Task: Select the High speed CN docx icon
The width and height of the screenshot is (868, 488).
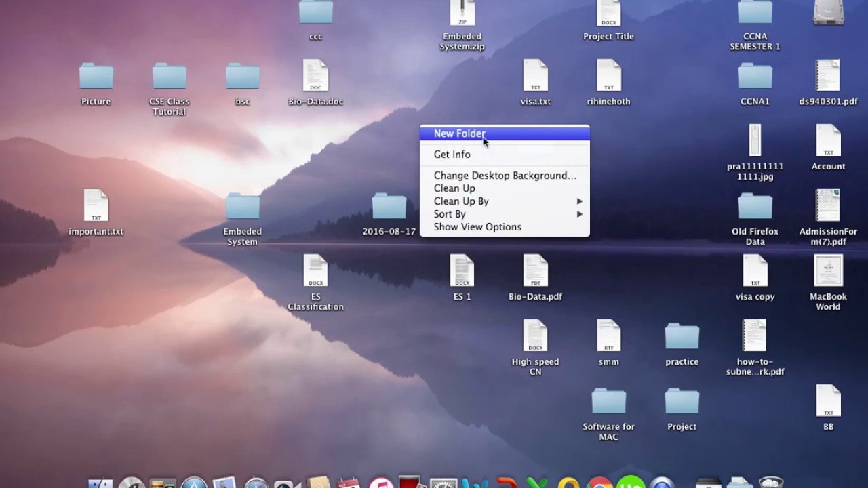Action: pos(536,335)
